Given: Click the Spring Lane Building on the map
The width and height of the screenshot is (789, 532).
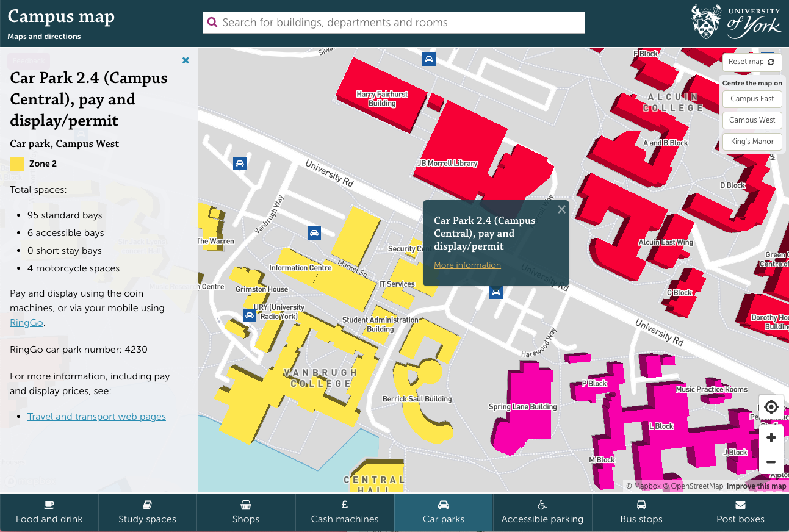Looking at the screenshot, I should [523, 407].
